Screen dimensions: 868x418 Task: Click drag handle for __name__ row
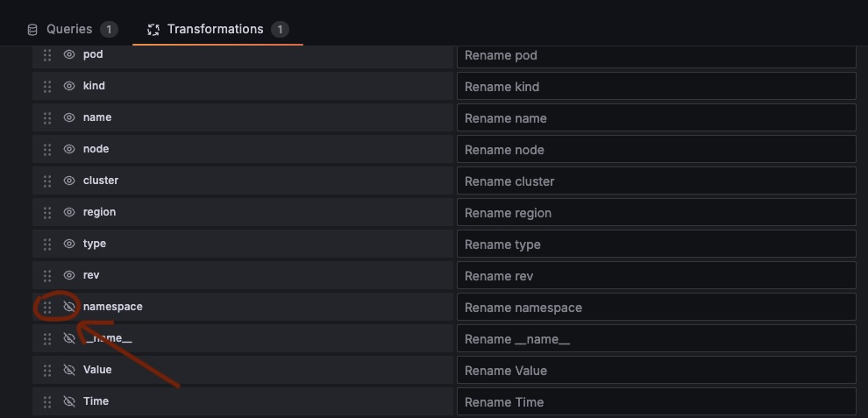pos(47,338)
